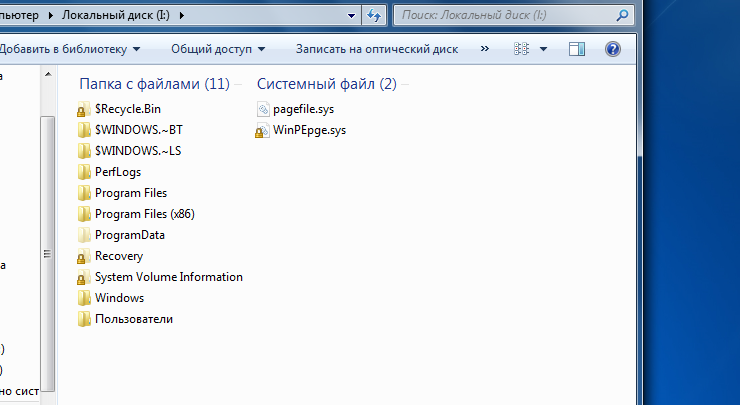Toggle the preview pane button
740x405 pixels.
point(577,49)
